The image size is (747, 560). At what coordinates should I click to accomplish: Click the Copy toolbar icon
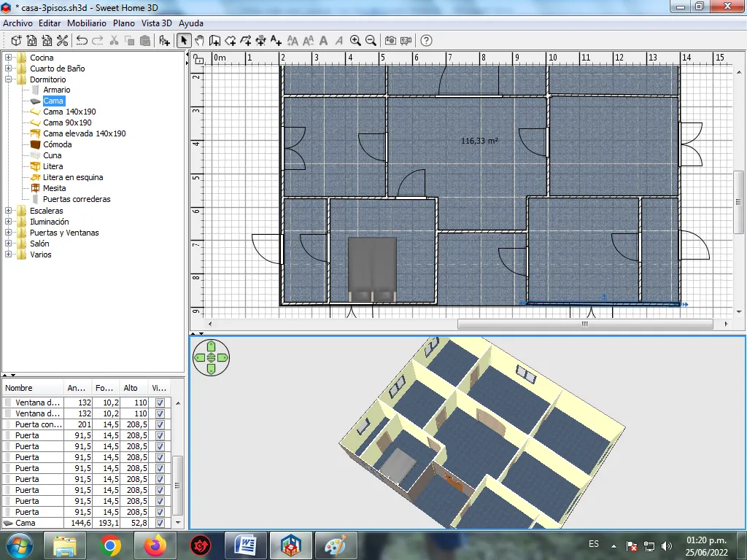point(129,41)
